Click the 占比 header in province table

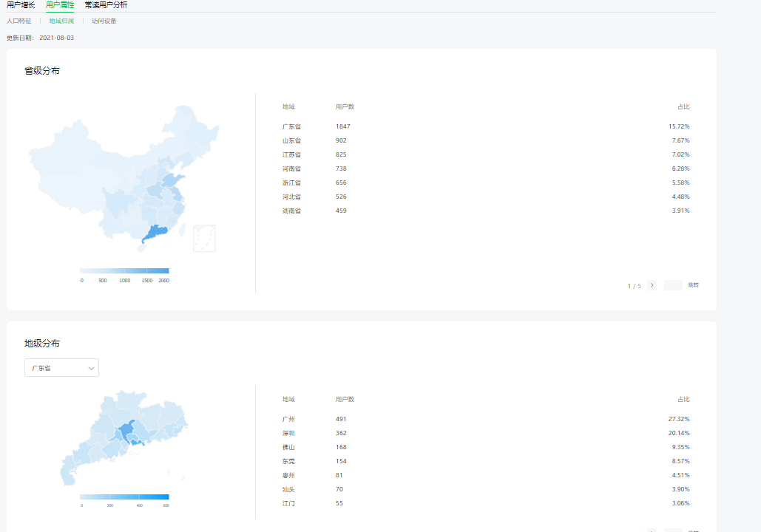683,106
